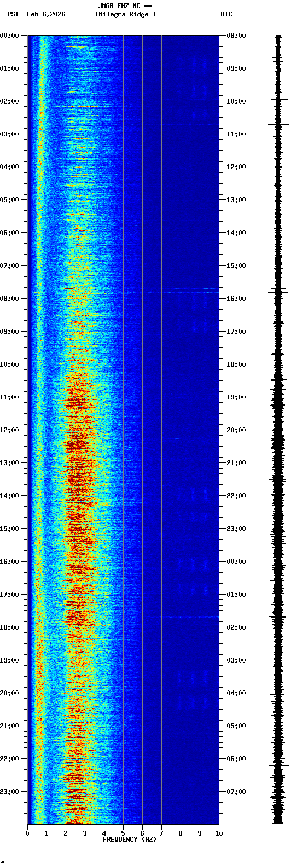Select PST axis time label 16:00
Screen dimensions: 302x868
click(9, 562)
